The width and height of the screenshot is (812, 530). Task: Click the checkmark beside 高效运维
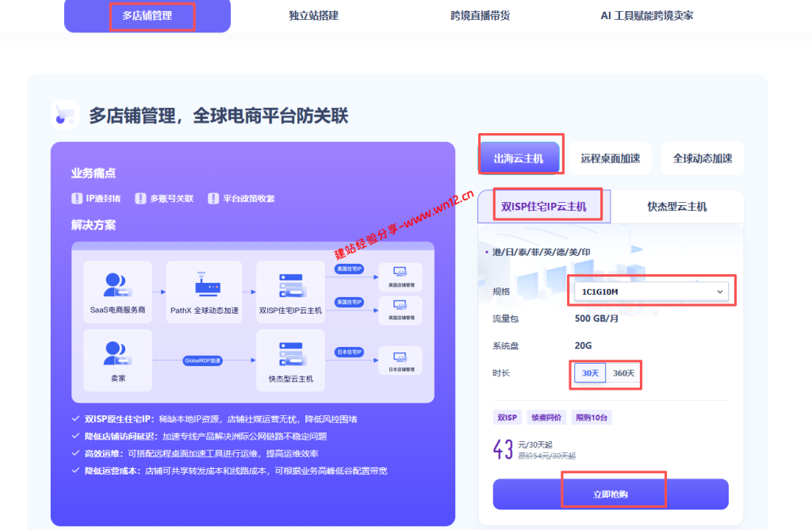point(75,453)
